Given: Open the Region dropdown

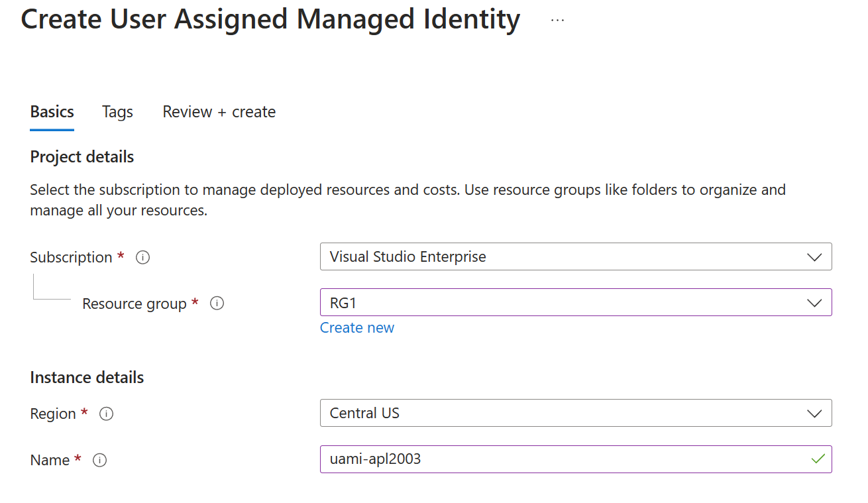Looking at the screenshot, I should [x=575, y=413].
